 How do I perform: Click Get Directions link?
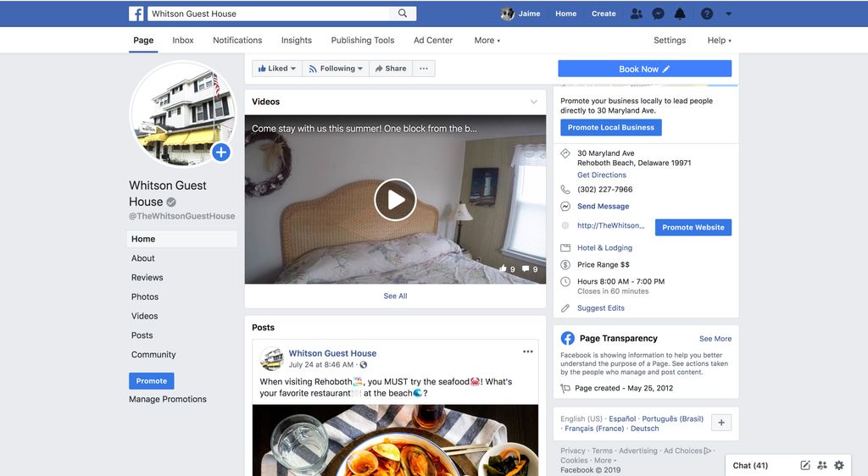(x=602, y=175)
